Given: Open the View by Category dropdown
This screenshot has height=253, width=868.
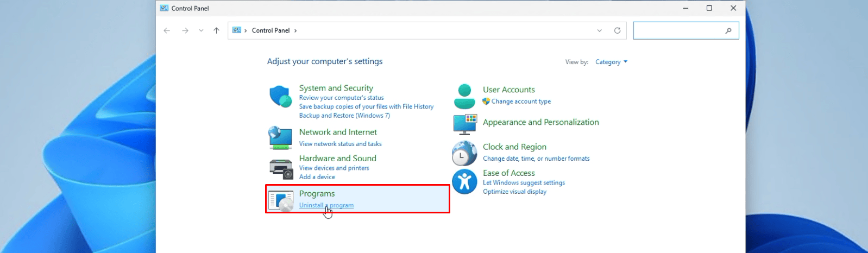Looking at the screenshot, I should (x=611, y=62).
